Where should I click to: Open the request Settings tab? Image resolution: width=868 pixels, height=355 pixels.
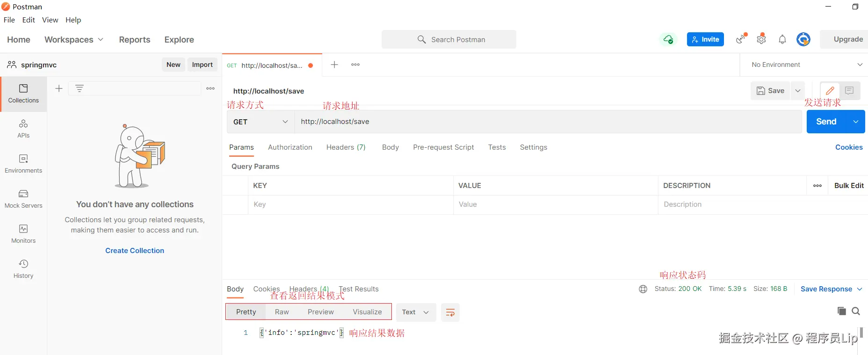[x=534, y=147]
